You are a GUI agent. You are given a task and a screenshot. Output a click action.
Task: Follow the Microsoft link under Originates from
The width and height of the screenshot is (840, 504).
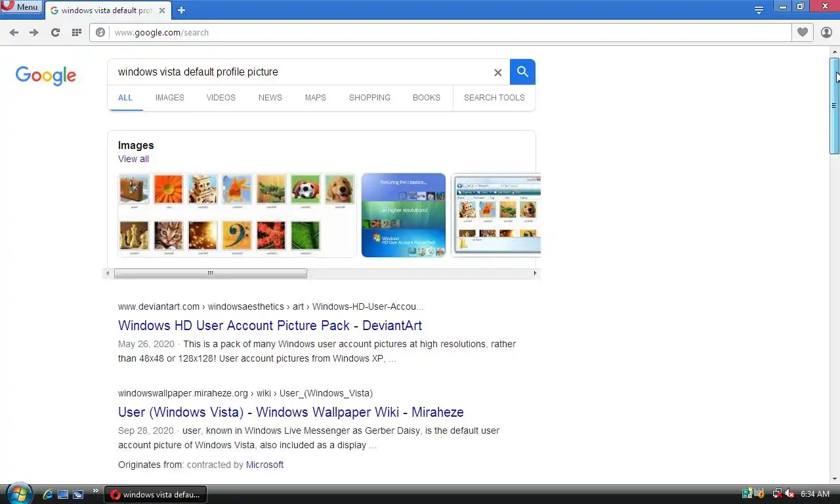264,465
